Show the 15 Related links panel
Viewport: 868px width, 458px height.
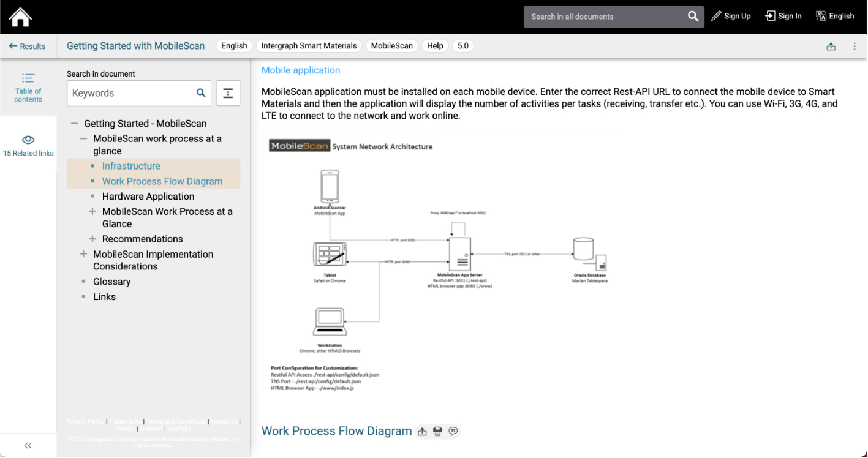28,146
